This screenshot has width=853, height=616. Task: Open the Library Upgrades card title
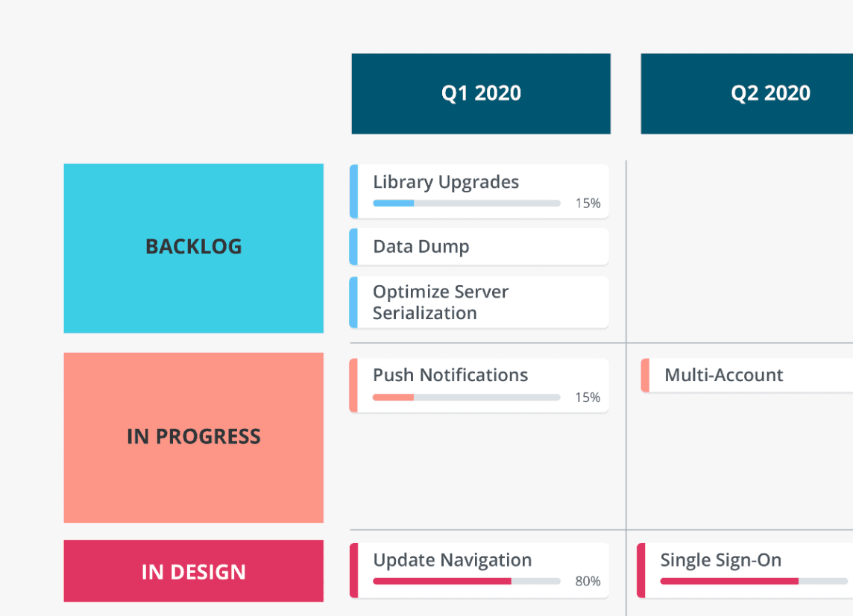coord(446,183)
